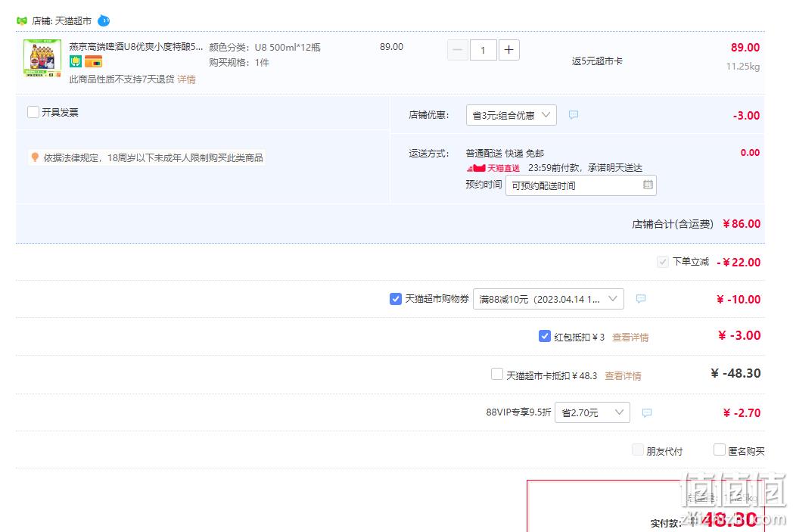Click the calendar icon in delivery time field
Screen dimensions: 793x532
pyautogui.click(x=648, y=185)
